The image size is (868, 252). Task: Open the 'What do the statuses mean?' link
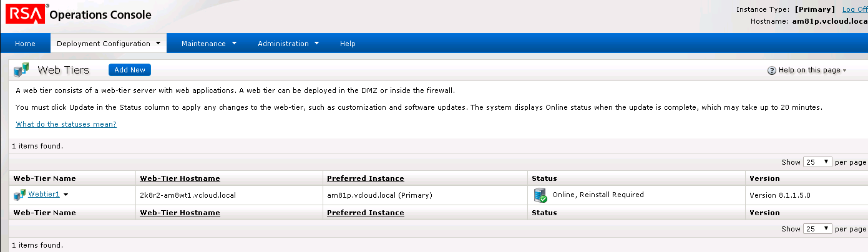point(66,124)
